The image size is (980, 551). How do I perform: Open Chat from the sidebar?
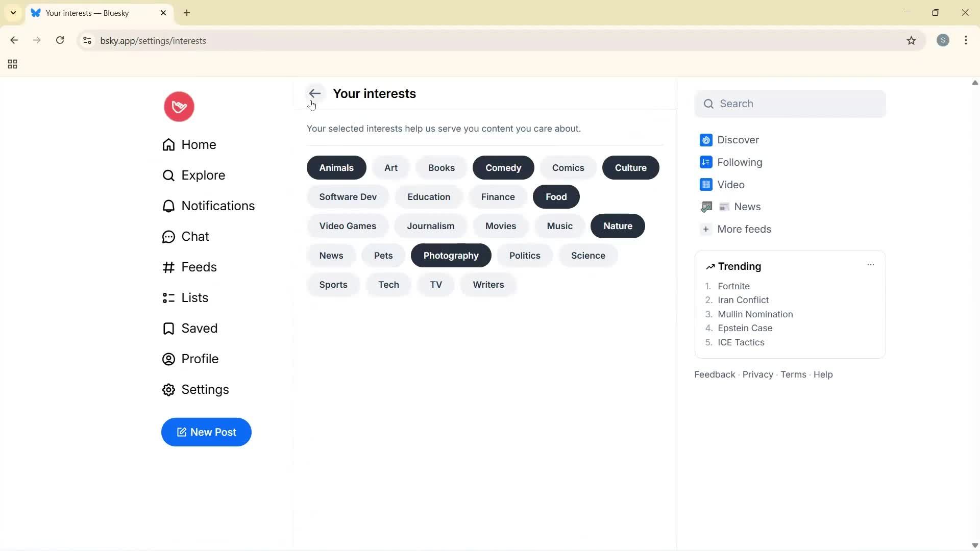click(x=168, y=236)
